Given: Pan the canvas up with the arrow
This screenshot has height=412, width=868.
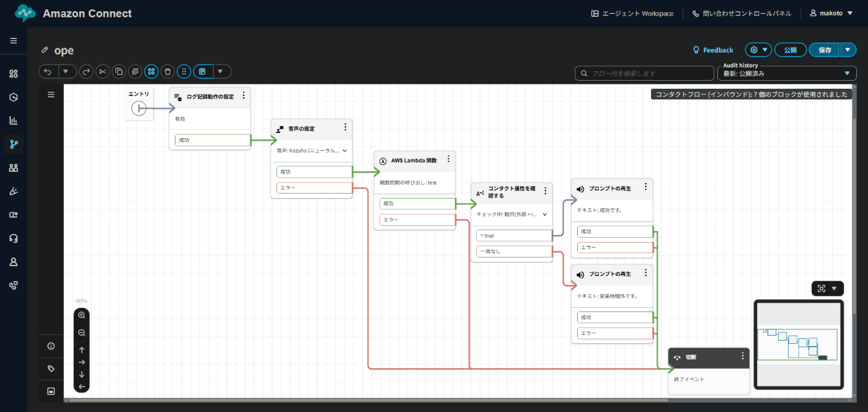Looking at the screenshot, I should pyautogui.click(x=82, y=350).
